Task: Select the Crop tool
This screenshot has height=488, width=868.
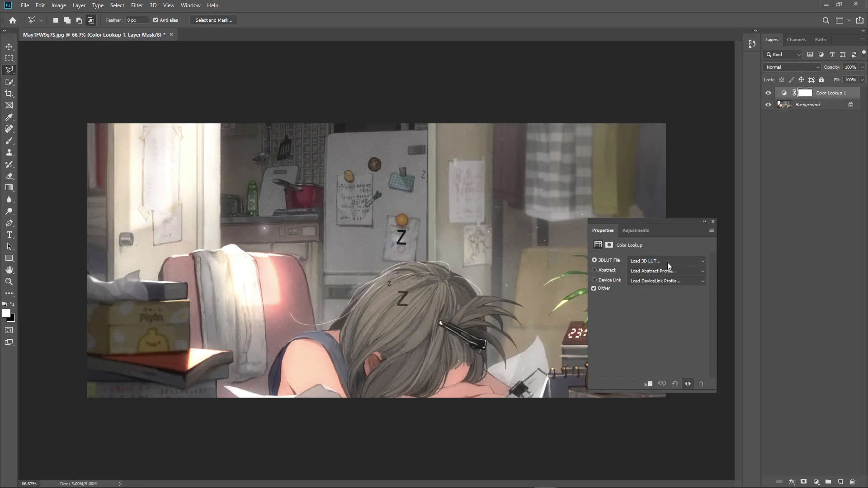Action: [x=9, y=94]
